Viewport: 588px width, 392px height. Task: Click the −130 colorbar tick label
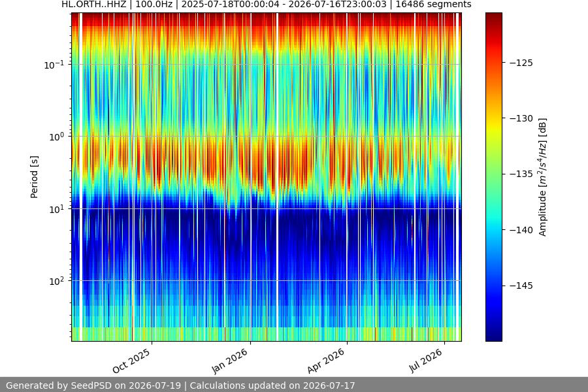pos(521,118)
